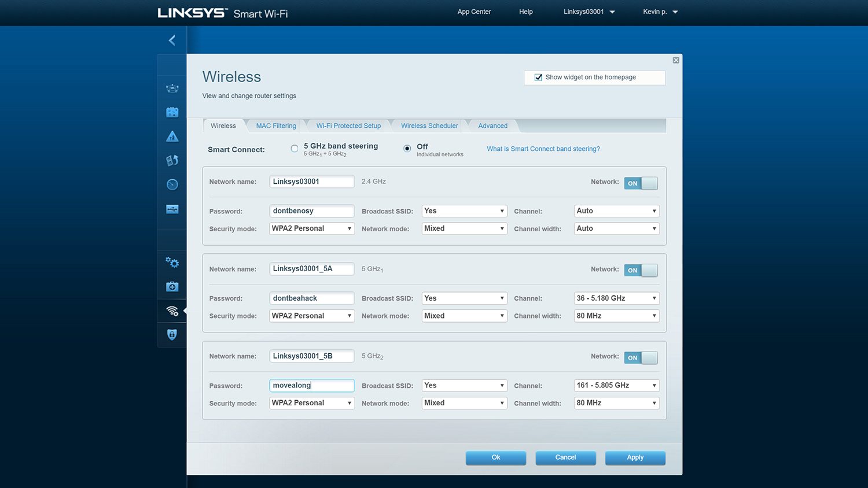Click the Linksys Smart Wi-Fi logo
Screen dimensions: 868x488
coord(222,13)
